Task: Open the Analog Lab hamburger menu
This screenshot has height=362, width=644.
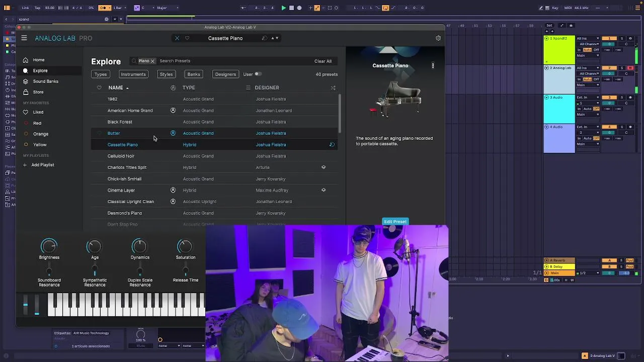Action: pos(24,38)
